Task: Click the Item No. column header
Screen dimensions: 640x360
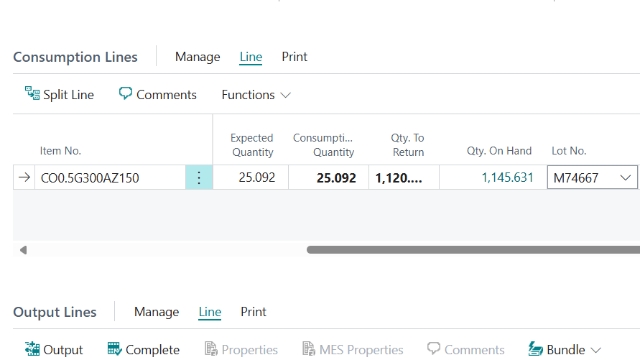Action: 60,151
